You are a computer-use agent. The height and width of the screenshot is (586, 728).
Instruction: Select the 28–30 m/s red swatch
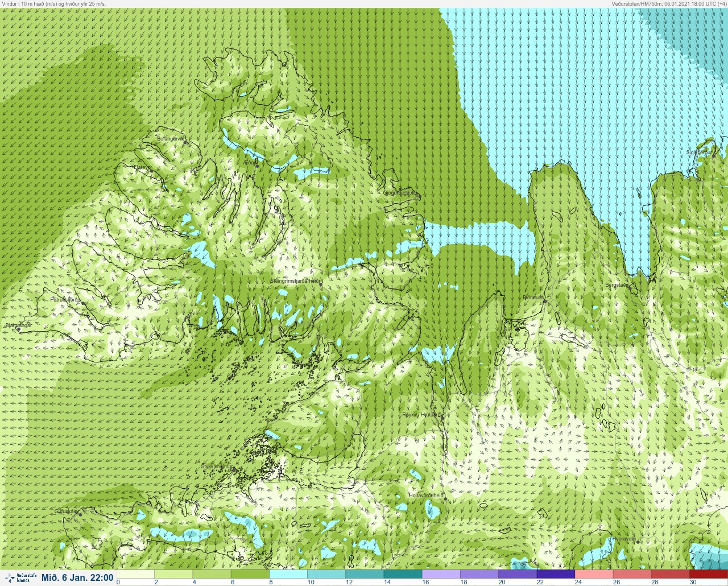670,574
